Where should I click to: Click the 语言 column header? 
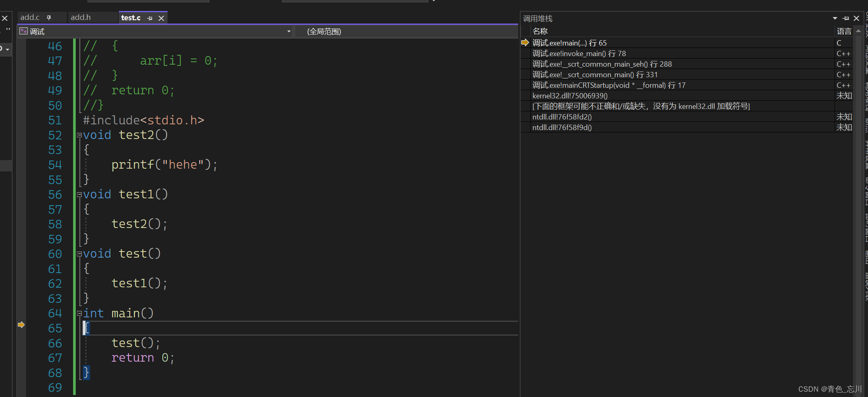pyautogui.click(x=844, y=31)
